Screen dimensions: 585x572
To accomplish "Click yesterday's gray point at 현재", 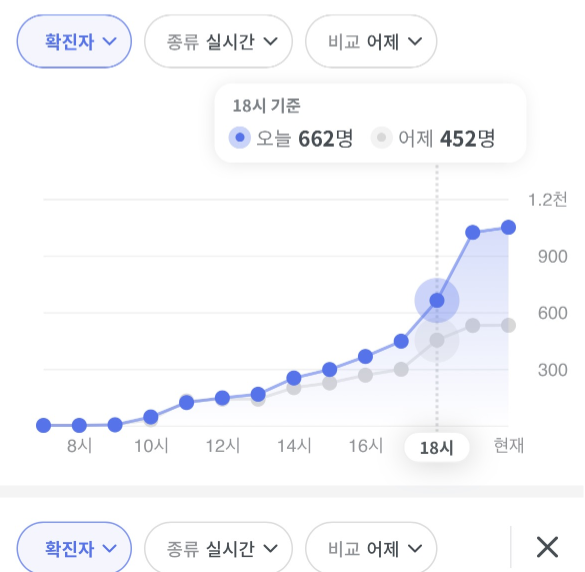I will coord(508,325).
